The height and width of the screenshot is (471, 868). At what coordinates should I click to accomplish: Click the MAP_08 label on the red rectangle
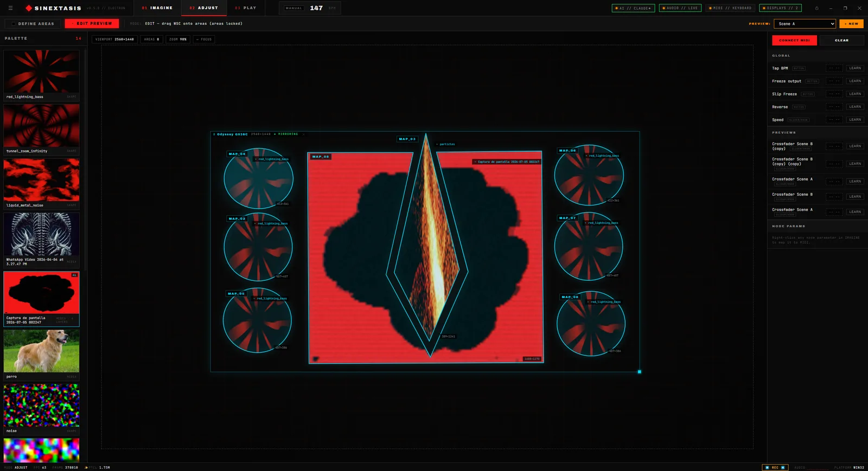coord(321,157)
